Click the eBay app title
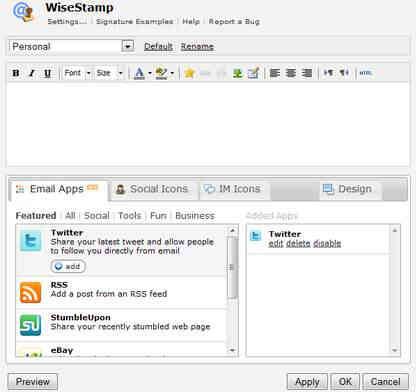Image resolution: width=416 pixels, height=392 pixels. pos(62,350)
